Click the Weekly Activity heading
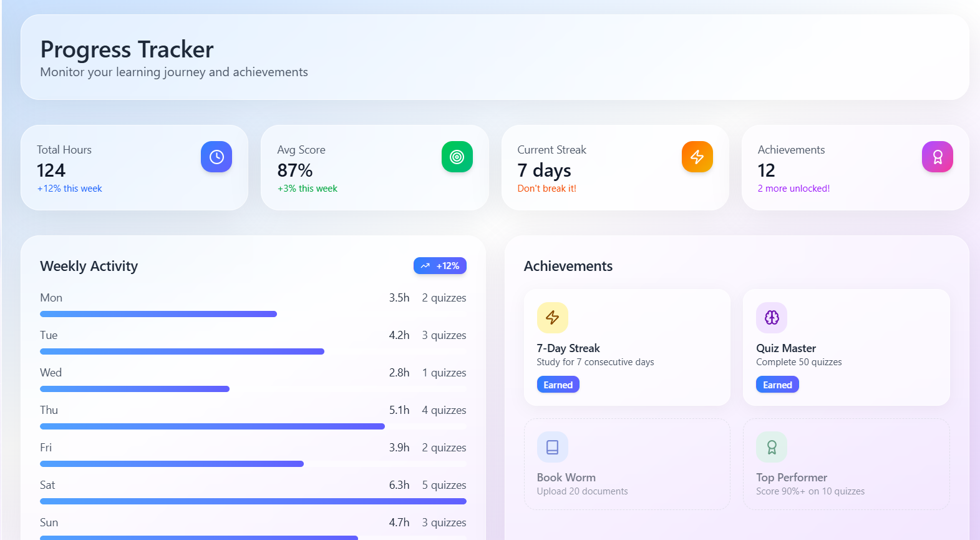The image size is (980, 540). [x=89, y=266]
